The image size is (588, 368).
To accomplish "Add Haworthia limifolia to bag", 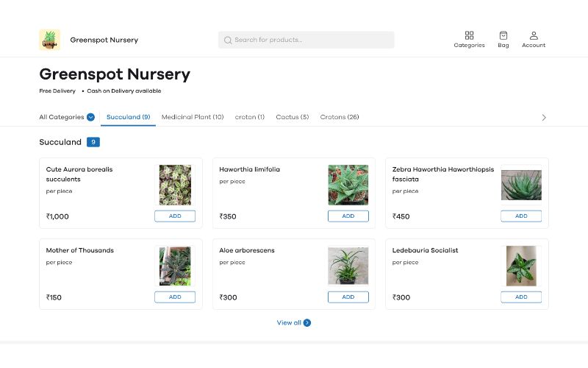I will point(348,216).
